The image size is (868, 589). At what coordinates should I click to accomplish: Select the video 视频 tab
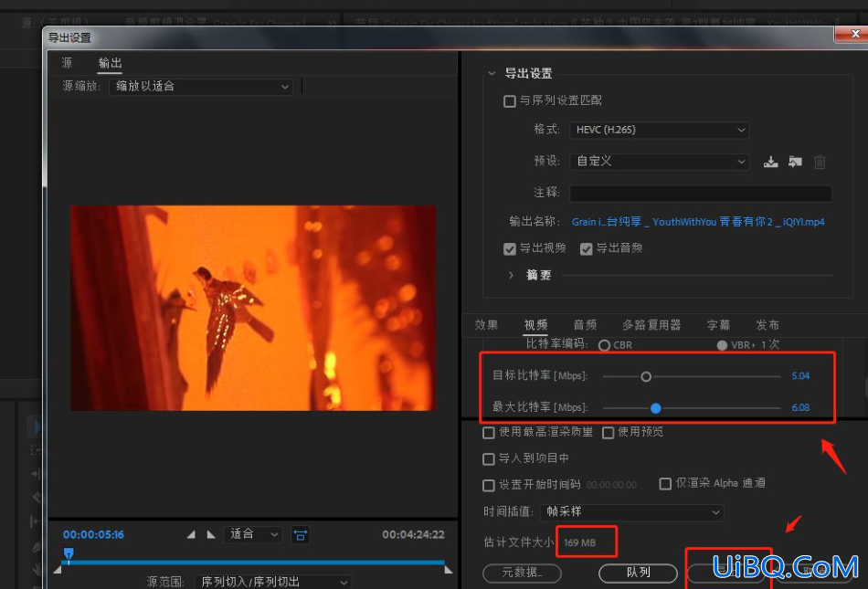coord(535,325)
